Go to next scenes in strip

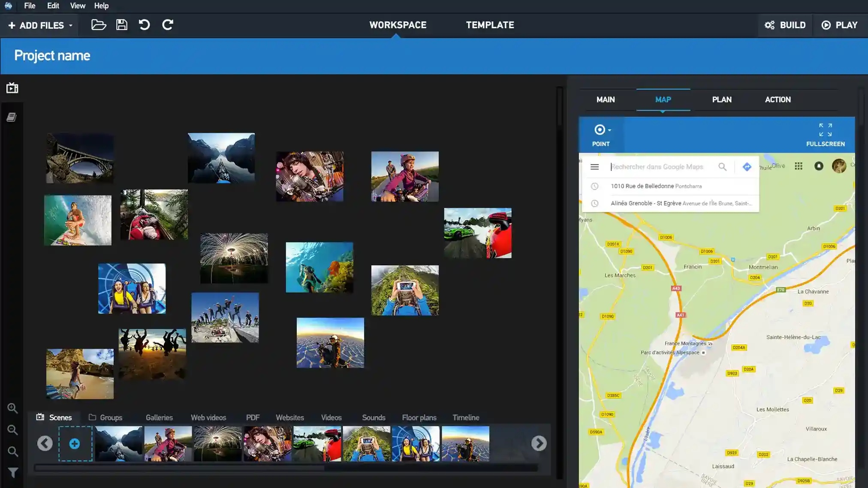(539, 443)
